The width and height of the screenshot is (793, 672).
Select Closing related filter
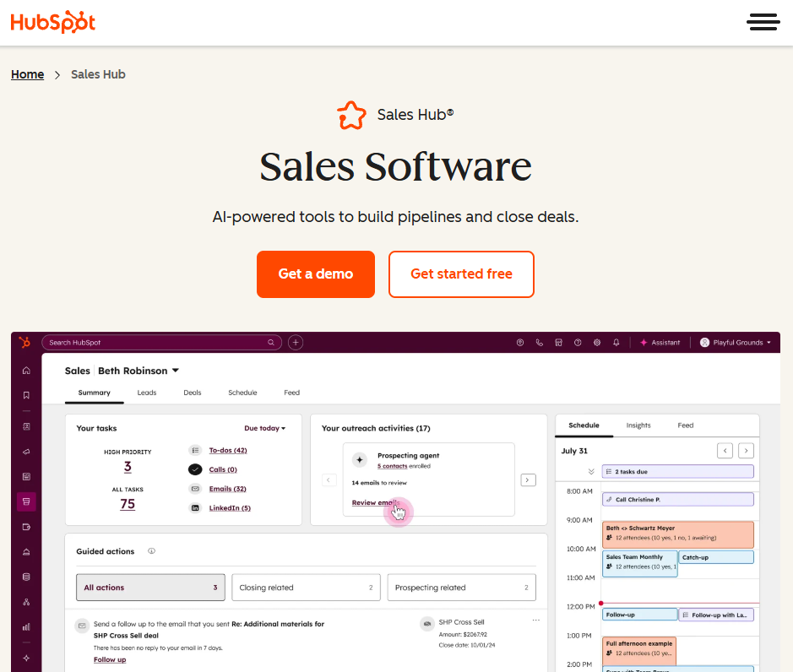pyautogui.click(x=306, y=588)
